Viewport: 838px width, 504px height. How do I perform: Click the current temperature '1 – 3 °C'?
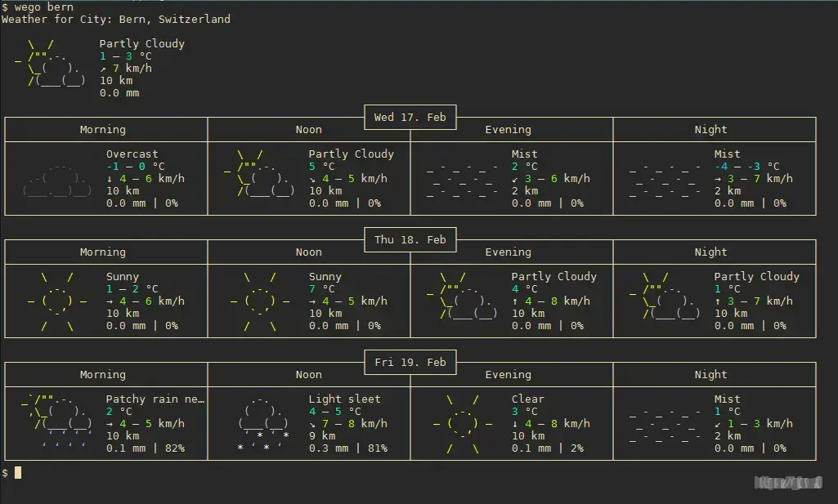pos(126,56)
